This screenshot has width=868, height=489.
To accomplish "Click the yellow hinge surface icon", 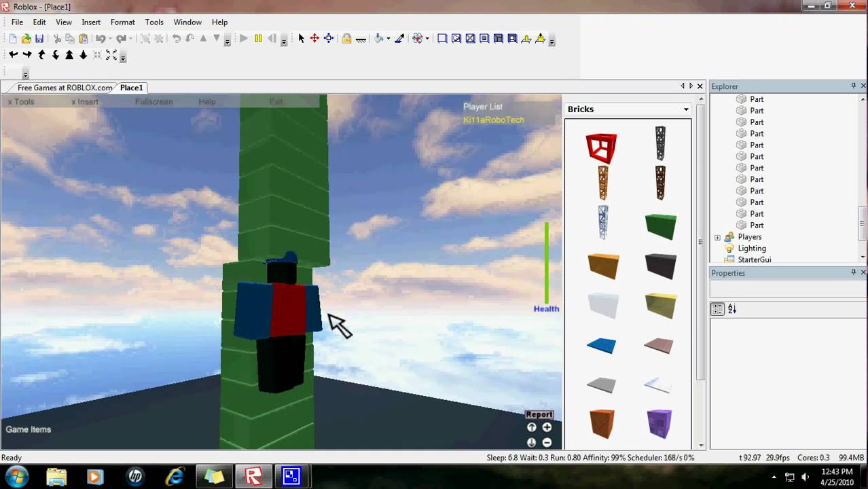I will (x=526, y=39).
